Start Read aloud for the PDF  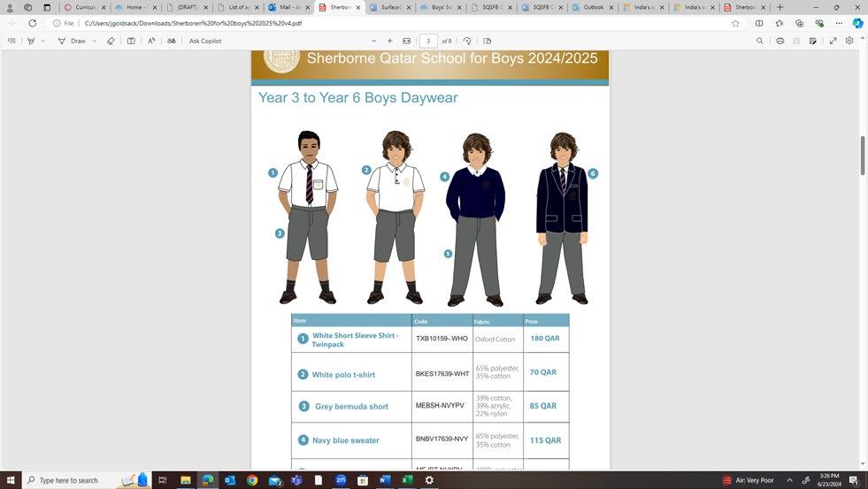tap(151, 41)
